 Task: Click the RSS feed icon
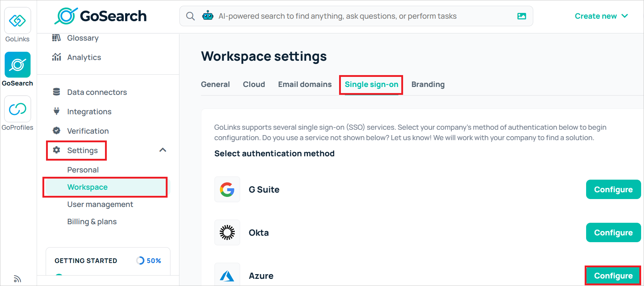[x=17, y=279]
